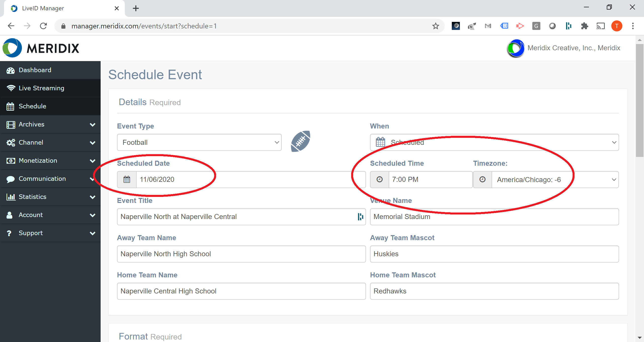Open new browser tab with plus button

click(x=136, y=8)
